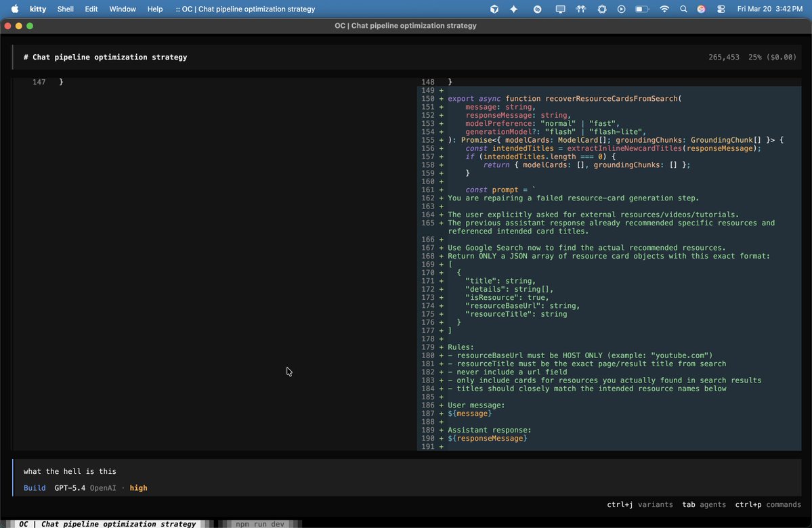This screenshot has width=812, height=528.
Task: Click the kitty window title bar text
Action: tap(406, 25)
